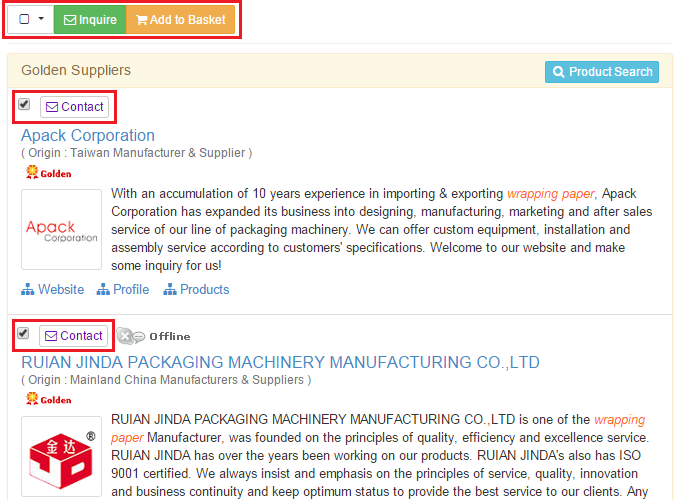Click the wrapping paper link in Apack description
This screenshot has height=500, width=680.
(550, 193)
